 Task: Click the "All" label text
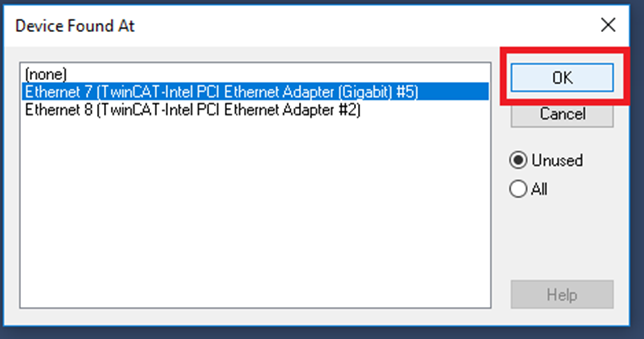click(x=539, y=190)
